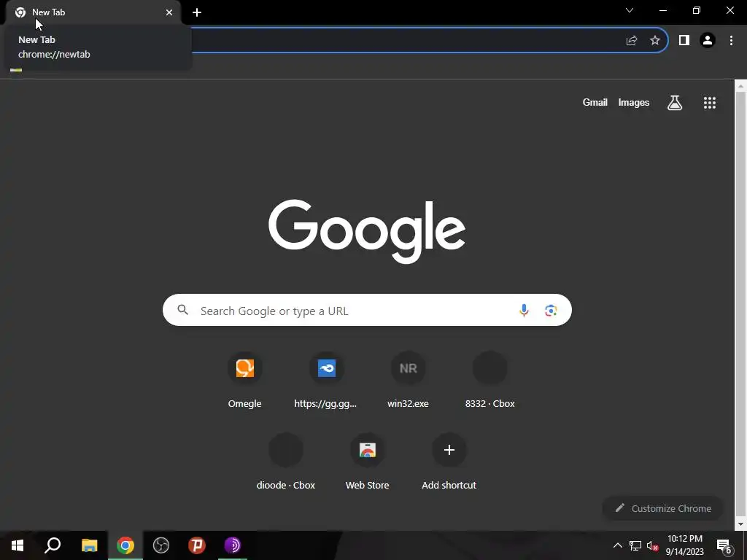This screenshot has width=747, height=560.
Task: Click the Google logo
Action: click(x=367, y=231)
